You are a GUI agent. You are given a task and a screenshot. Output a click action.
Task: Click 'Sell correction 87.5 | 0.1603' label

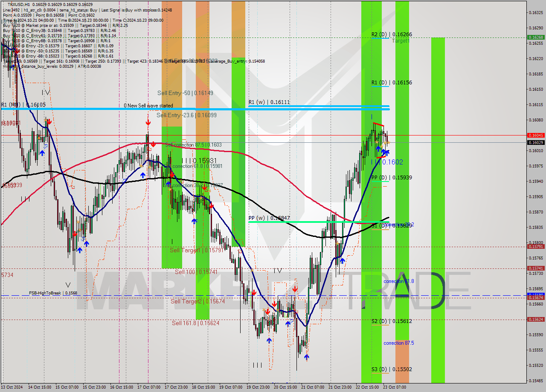coord(193,145)
